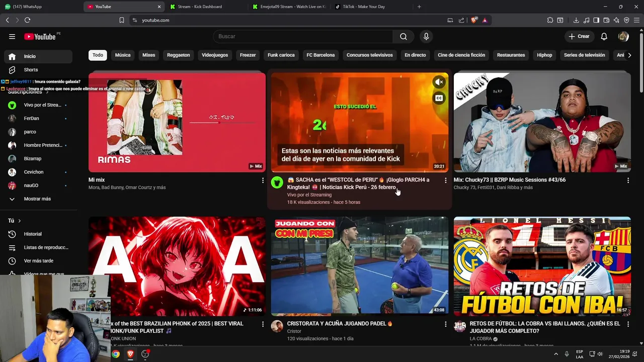644x362 pixels.
Task: Open Listas de reproducción
Action: (x=38, y=247)
